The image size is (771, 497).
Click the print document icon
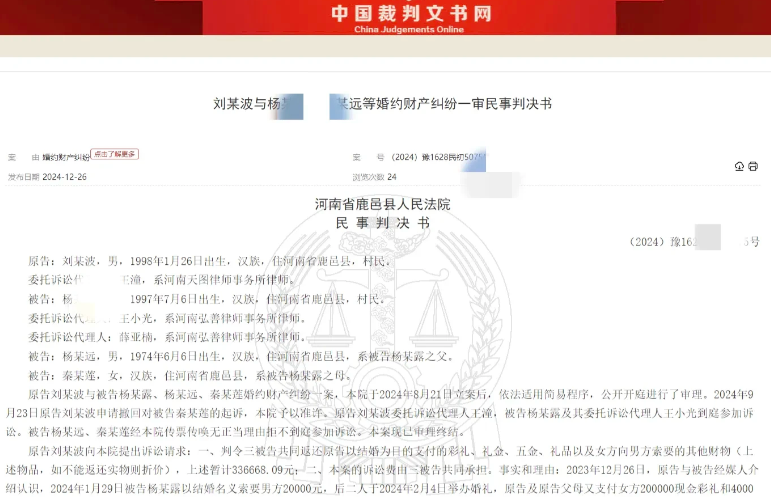[753, 167]
